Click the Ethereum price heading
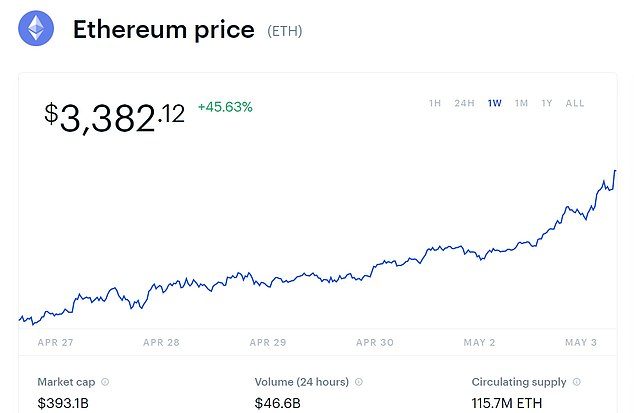Screen dimensions: 634x413 click(163, 30)
